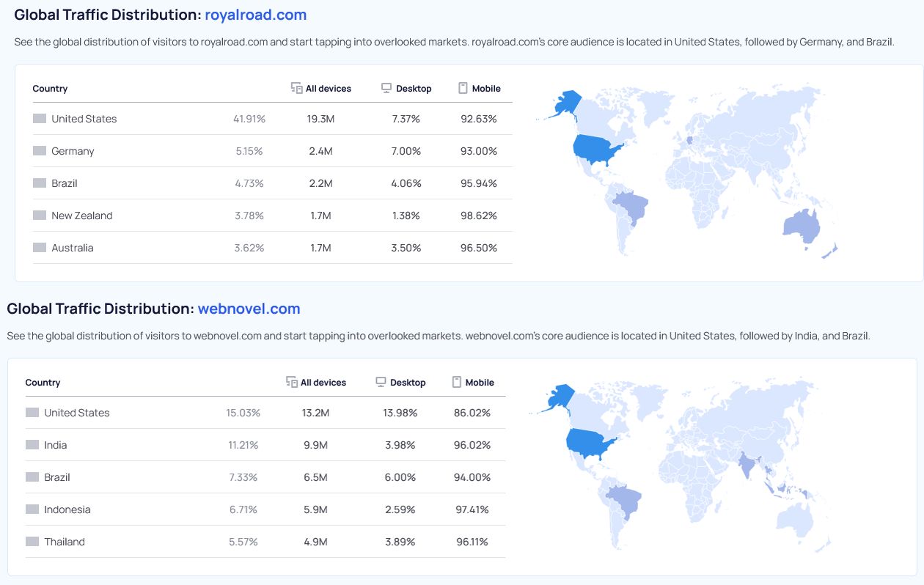Click the 19.3M all devices value
924x585 pixels.
[x=320, y=119]
